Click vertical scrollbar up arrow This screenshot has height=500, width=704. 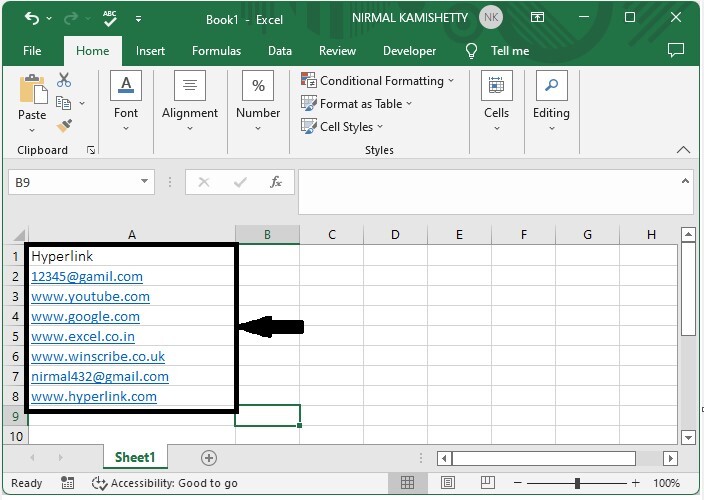click(688, 234)
